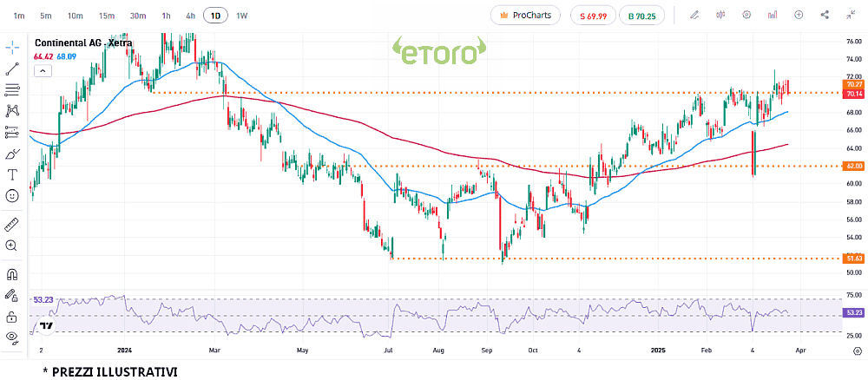Open the drawing pencil in top toolbar

694,15
